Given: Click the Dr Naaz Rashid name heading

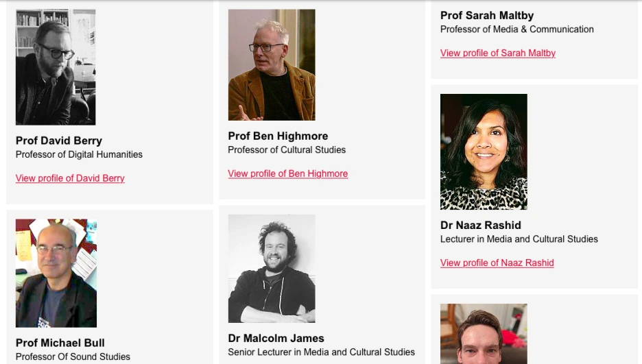Looking at the screenshot, I should tap(481, 225).
